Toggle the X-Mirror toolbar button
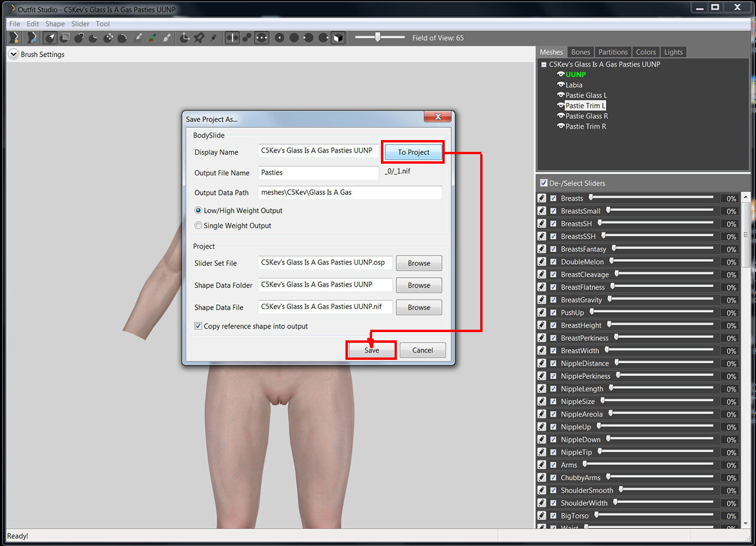 coord(233,38)
